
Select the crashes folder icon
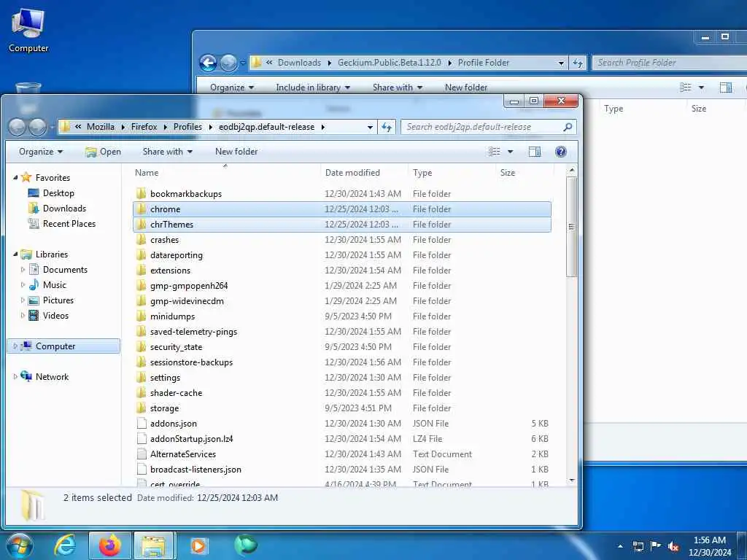[141, 239]
